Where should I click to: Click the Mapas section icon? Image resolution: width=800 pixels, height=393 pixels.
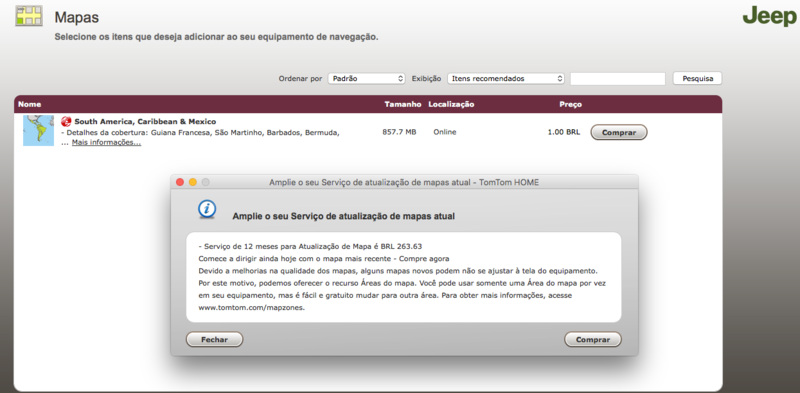click(x=29, y=16)
